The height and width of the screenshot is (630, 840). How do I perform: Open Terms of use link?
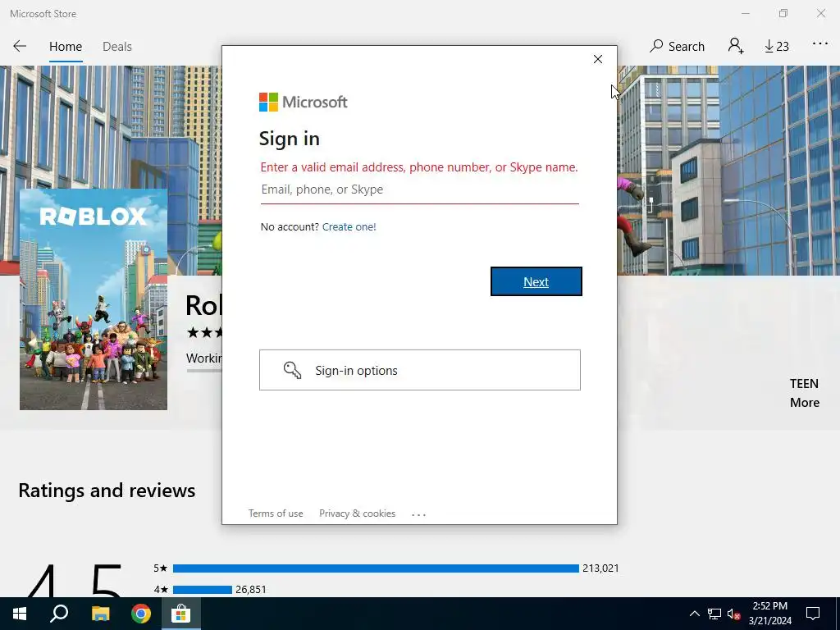pyautogui.click(x=276, y=514)
